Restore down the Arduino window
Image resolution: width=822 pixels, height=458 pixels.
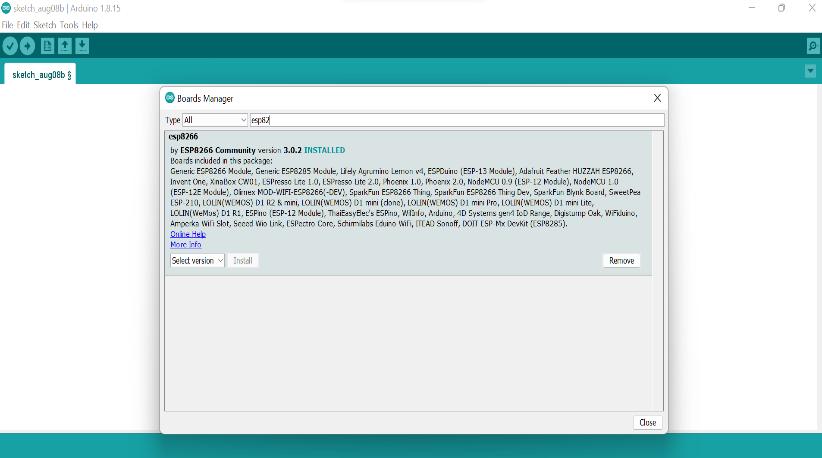(781, 8)
